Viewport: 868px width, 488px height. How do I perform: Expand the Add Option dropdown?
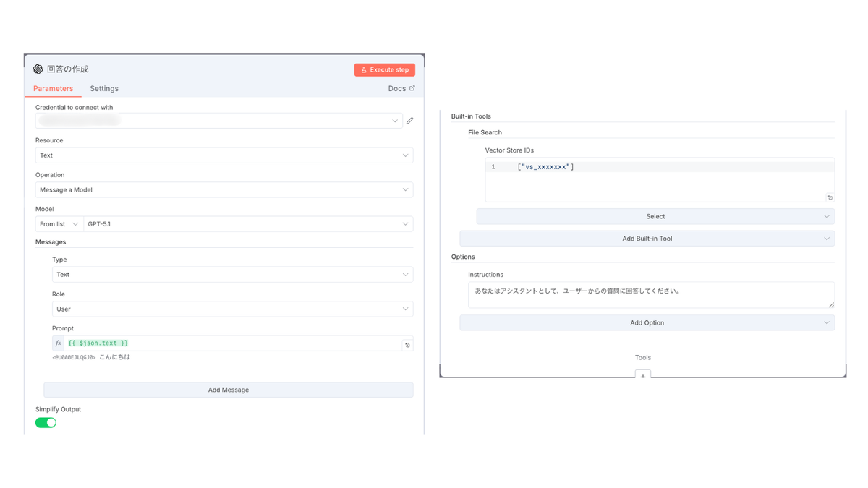(x=647, y=322)
